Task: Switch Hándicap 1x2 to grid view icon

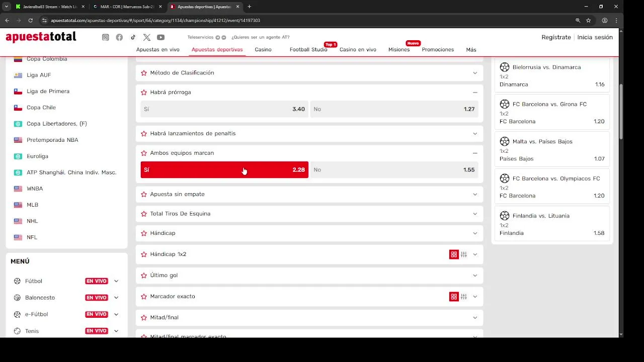Action: [x=454, y=254]
